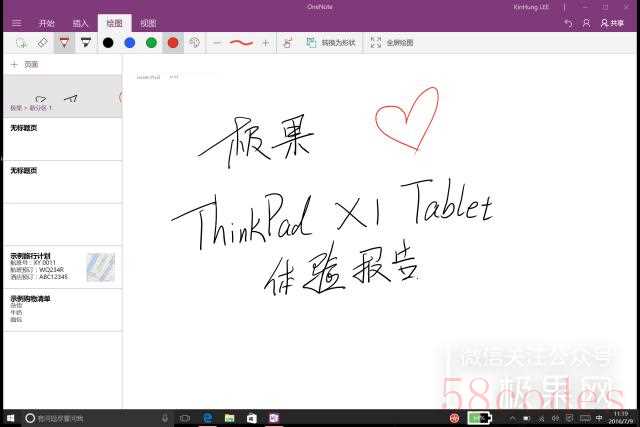
Task: Open the hamburger navigation menu
Action: pyautogui.click(x=16, y=22)
